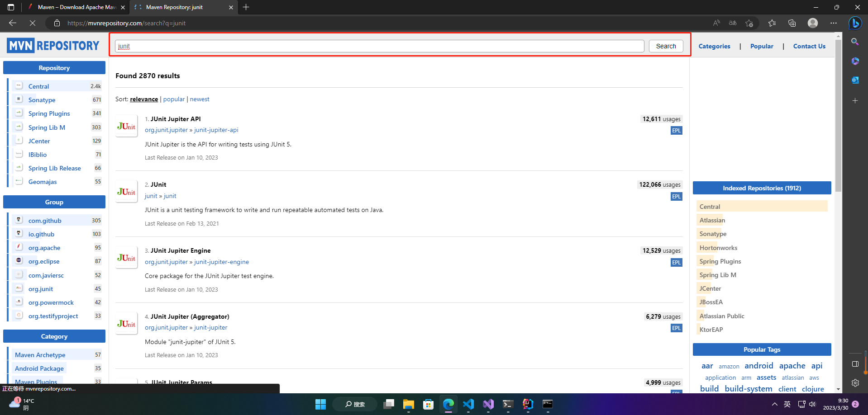Open a new browser tab
This screenshot has width=868, height=415.
coord(246,7)
